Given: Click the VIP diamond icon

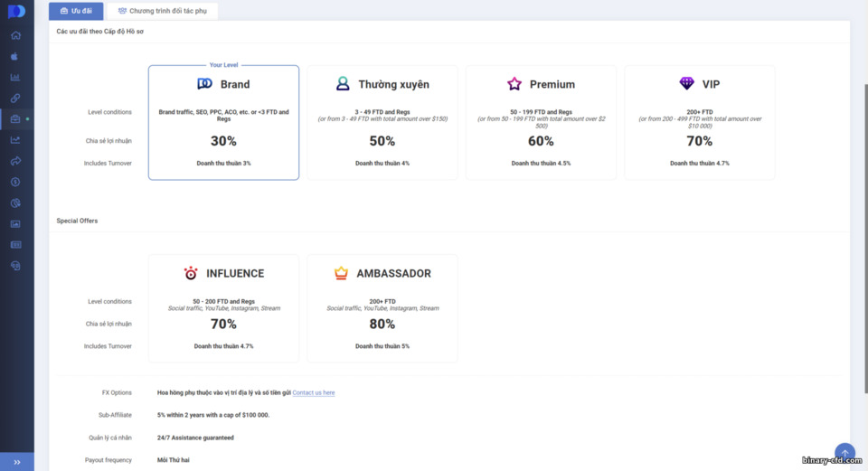Looking at the screenshot, I should [x=686, y=83].
